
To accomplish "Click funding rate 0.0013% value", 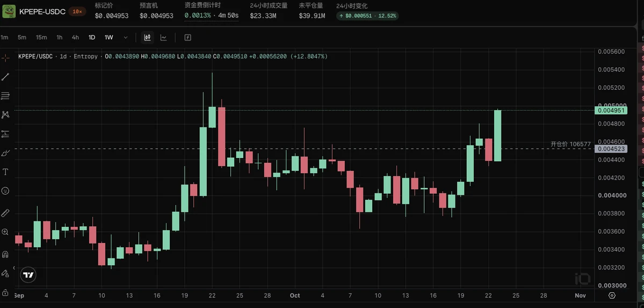I will [198, 15].
